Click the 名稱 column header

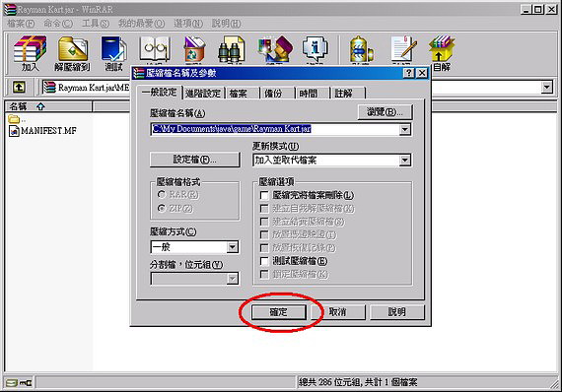coord(48,106)
